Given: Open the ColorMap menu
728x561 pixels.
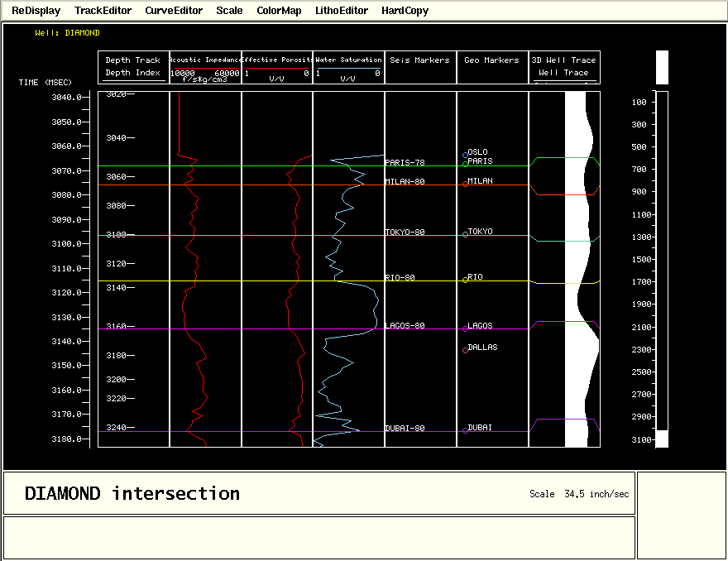Looking at the screenshot, I should (279, 11).
